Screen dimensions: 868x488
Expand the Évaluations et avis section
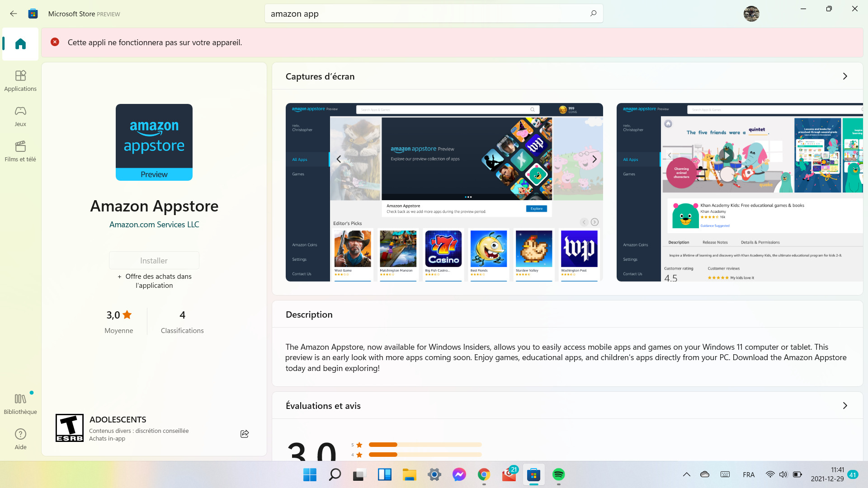tap(844, 406)
